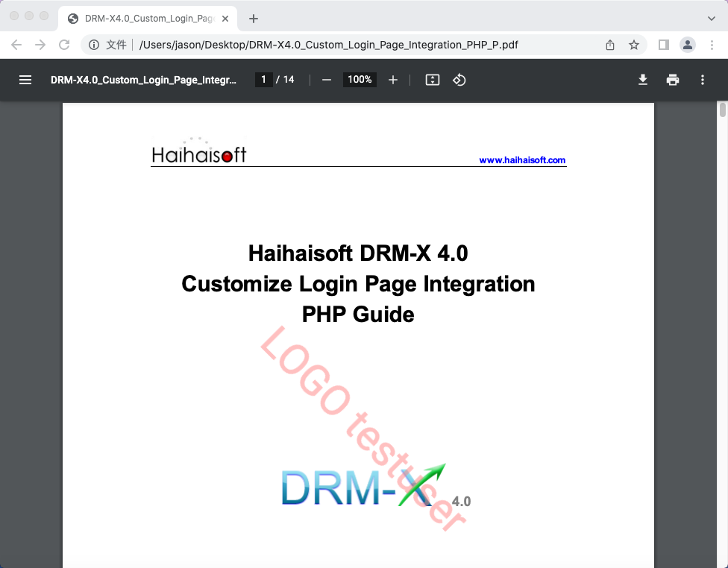Rotate the document counterclockwise
The height and width of the screenshot is (568, 728).
click(459, 80)
